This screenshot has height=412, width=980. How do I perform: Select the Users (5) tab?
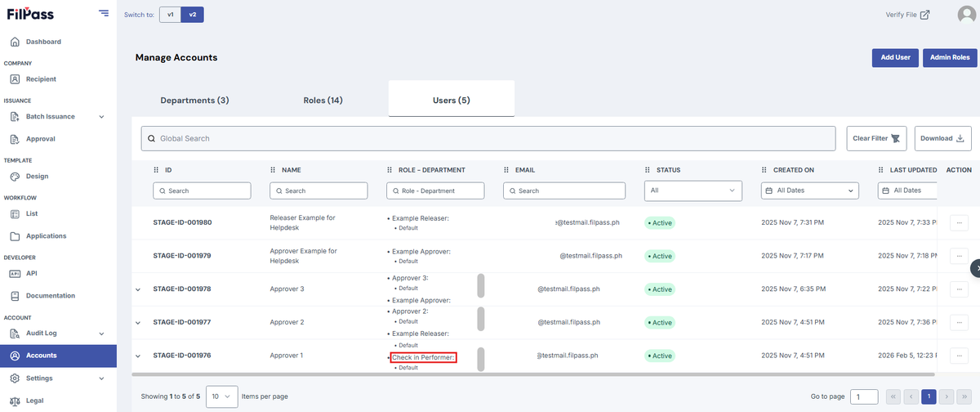451,101
